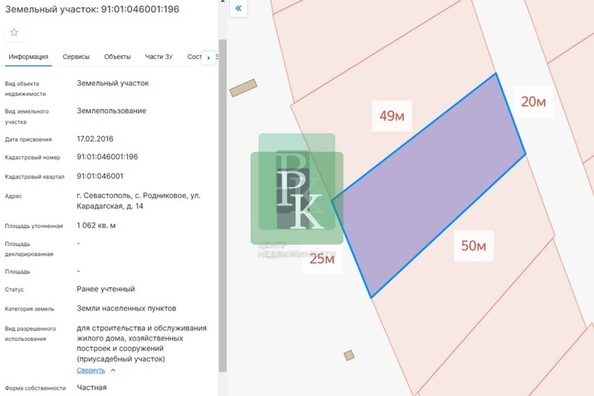This screenshot has width=594, height=396.
Task: Click the ownership value Частная
Action: coord(92,388)
